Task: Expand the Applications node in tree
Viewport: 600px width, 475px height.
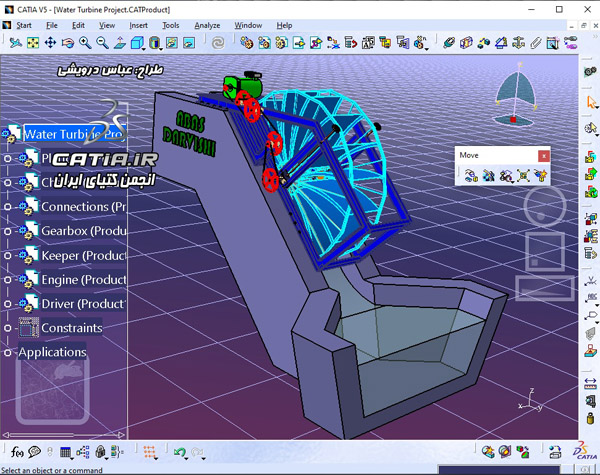Action: coord(8,353)
